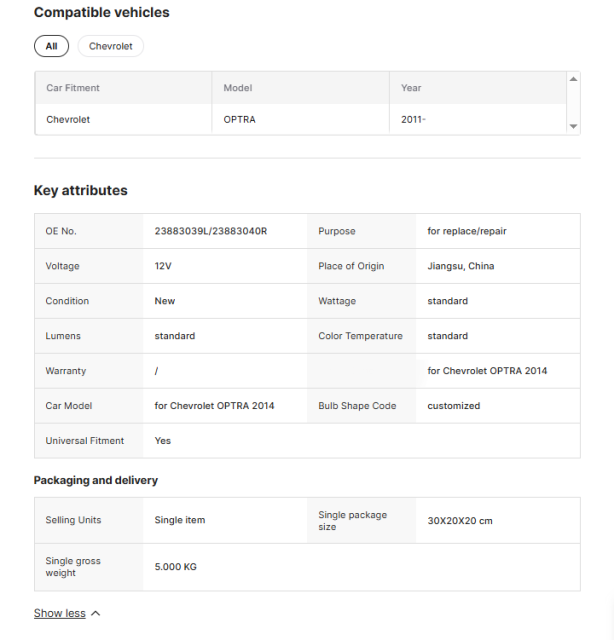Click the Year column header
614x640 pixels.
[x=411, y=88]
